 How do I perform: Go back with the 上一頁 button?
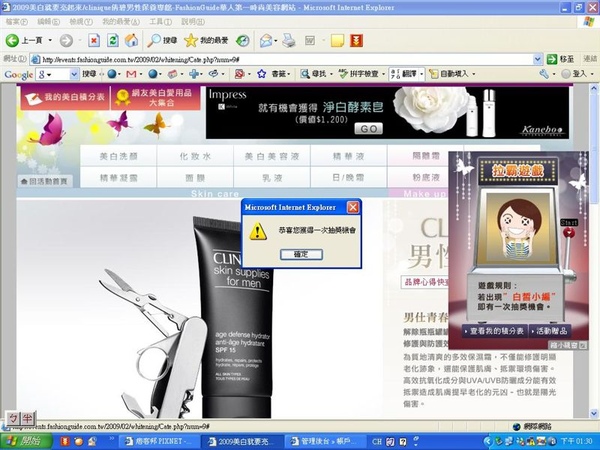24,40
